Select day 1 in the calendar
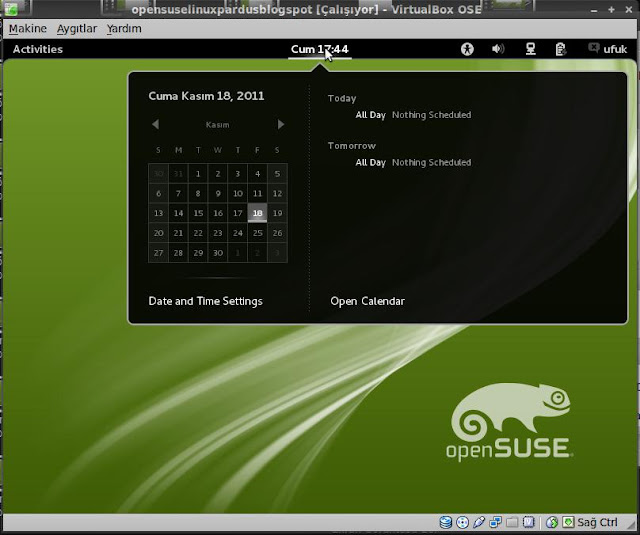Image resolution: width=640 pixels, height=535 pixels. [x=198, y=174]
